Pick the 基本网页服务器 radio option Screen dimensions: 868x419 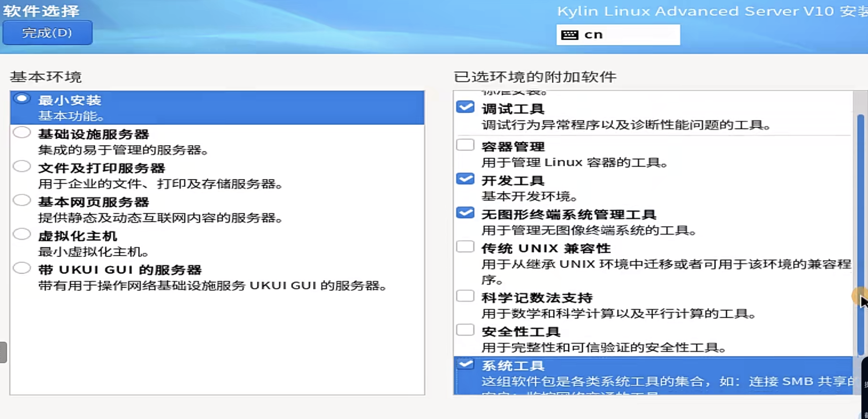pos(22,200)
